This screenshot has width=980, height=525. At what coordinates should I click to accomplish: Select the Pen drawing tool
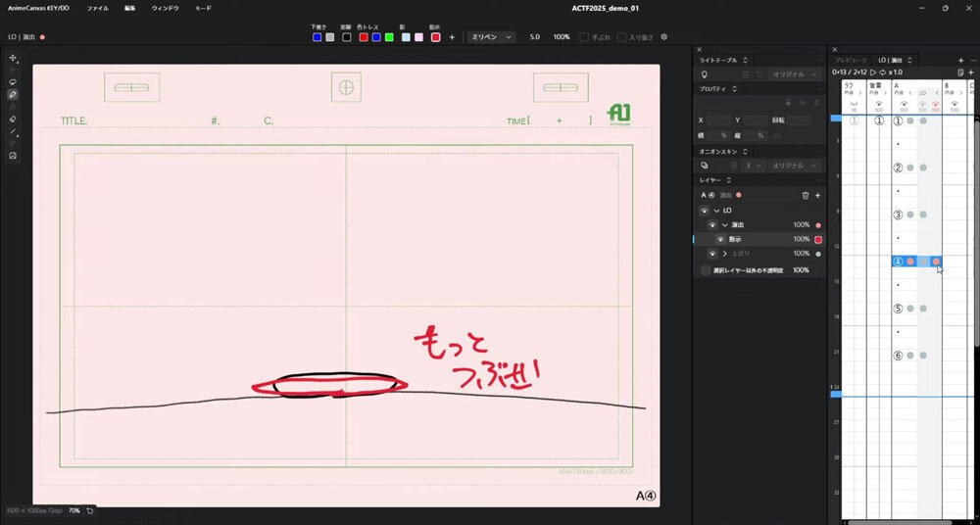13,94
